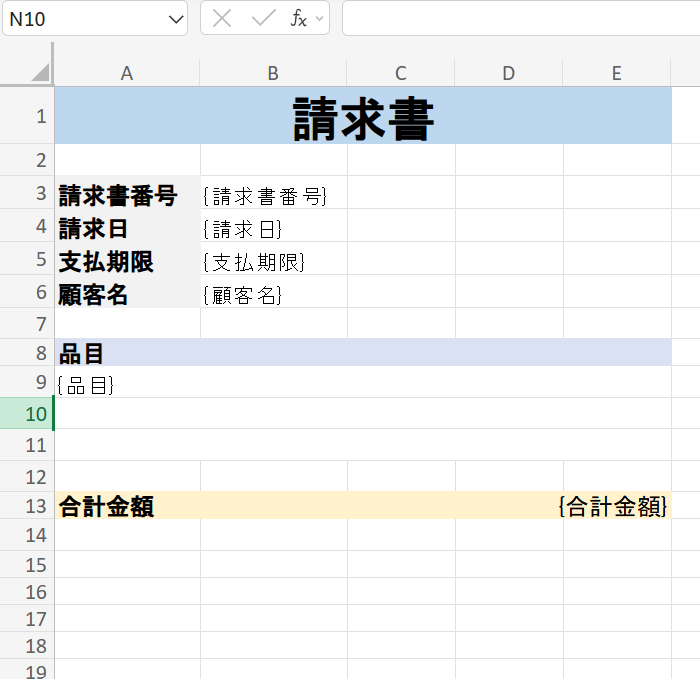This screenshot has width=700, height=679.
Task: Select highlighted row 10 header
Action: (x=27, y=414)
